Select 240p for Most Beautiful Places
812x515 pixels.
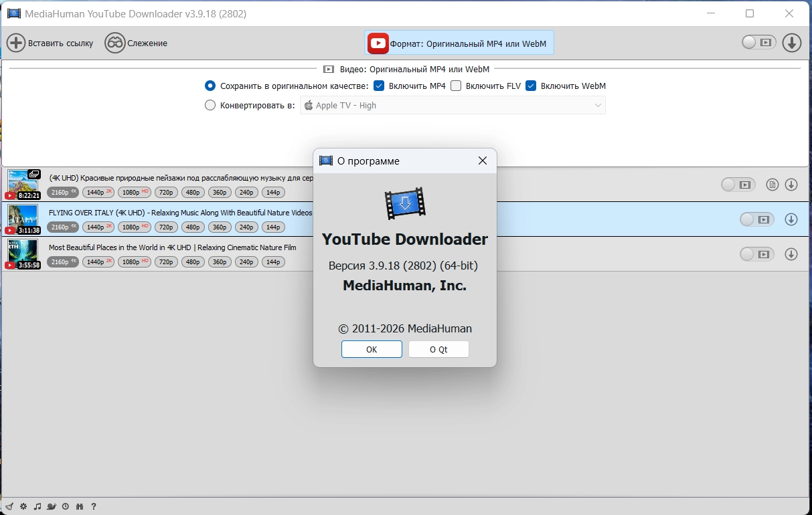coord(246,262)
